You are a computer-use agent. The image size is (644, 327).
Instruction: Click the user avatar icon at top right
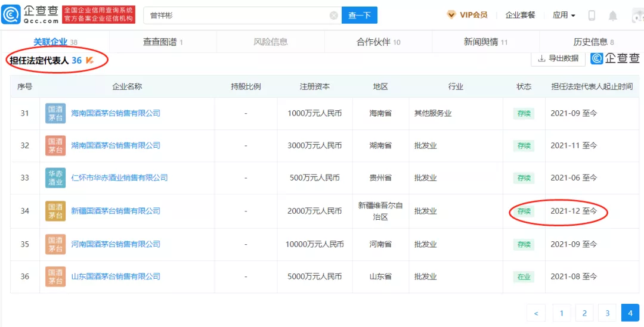pos(637,15)
